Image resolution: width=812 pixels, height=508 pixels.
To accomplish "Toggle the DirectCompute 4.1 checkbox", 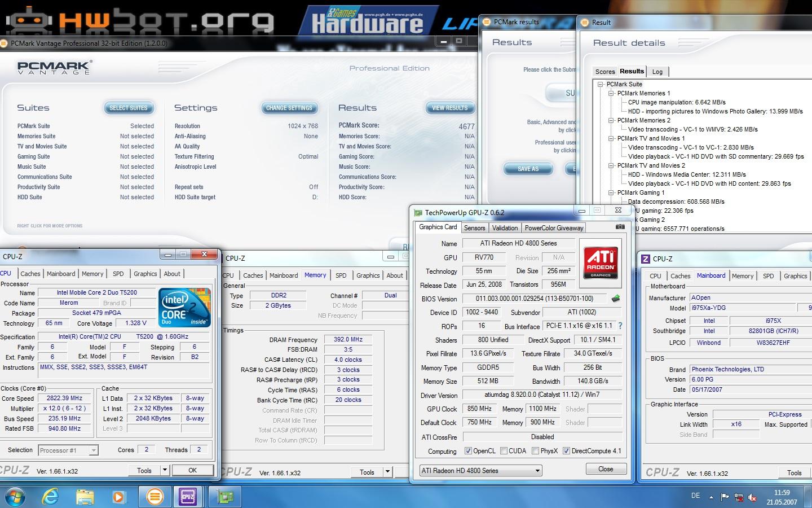I will click(x=566, y=451).
